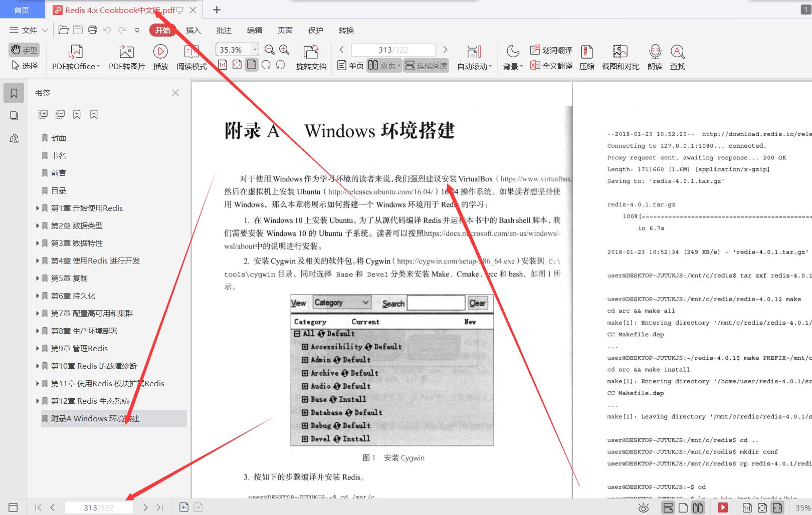Screen dimensions: 812x515
Task: Rotate view clockwise icon
Action: [266, 65]
